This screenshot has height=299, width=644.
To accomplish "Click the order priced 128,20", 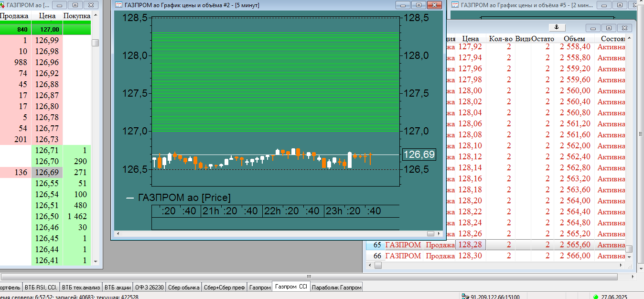I will (x=470, y=200).
